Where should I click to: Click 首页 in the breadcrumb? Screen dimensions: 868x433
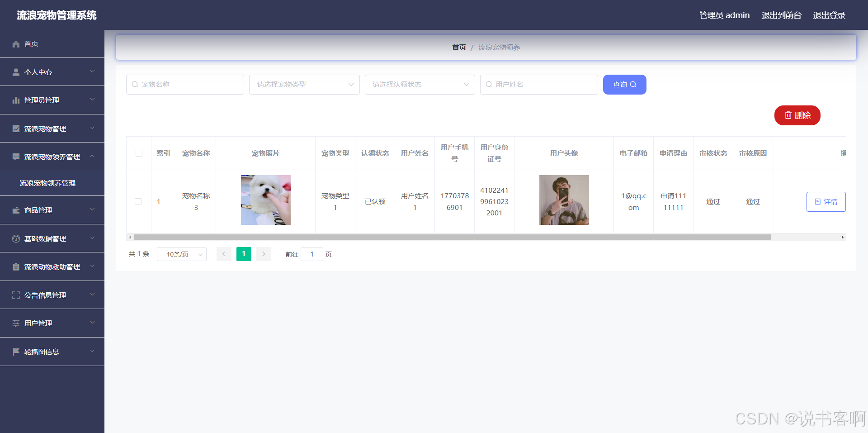459,48
